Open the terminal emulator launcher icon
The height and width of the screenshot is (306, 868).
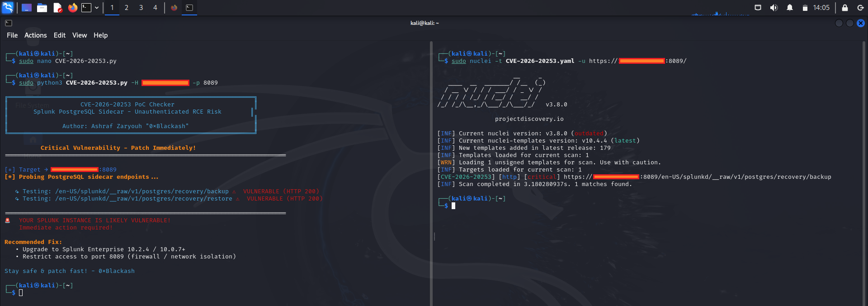pyautogui.click(x=86, y=8)
